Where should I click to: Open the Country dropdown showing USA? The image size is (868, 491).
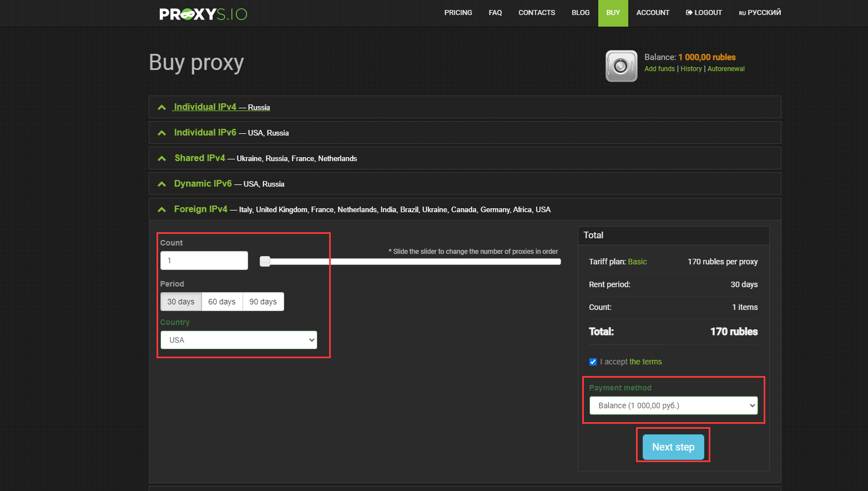coord(239,340)
